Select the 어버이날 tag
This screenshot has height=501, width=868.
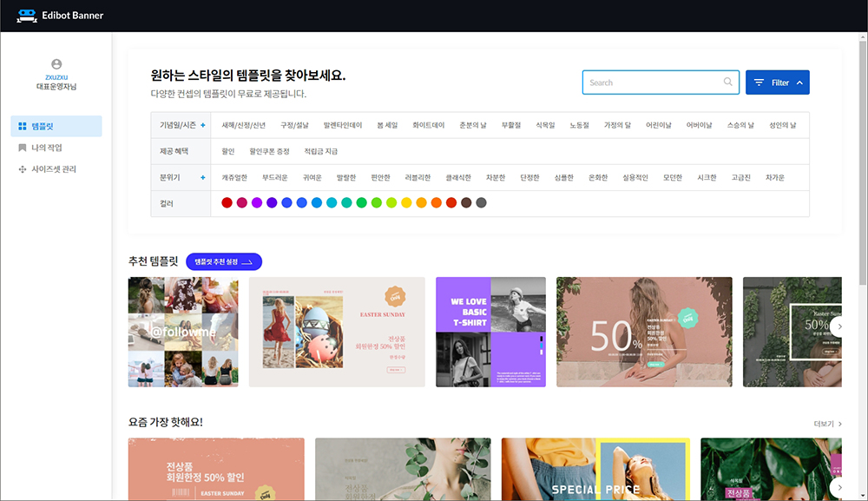point(699,125)
